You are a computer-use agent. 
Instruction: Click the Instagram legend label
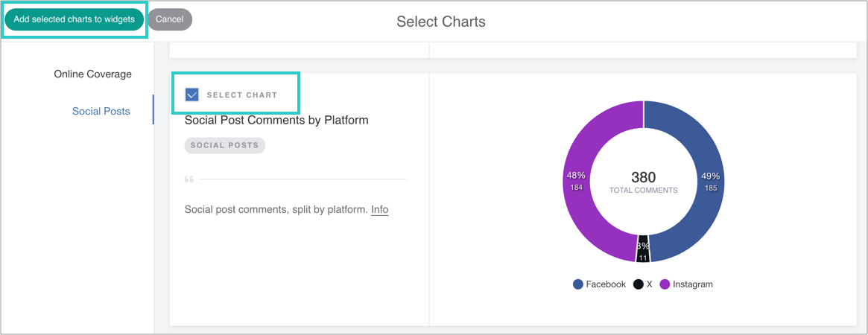[692, 284]
